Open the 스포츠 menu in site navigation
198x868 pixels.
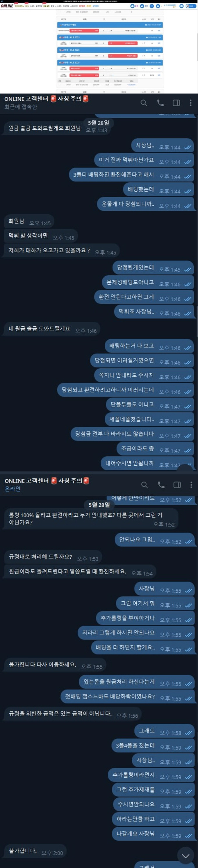point(32,6)
